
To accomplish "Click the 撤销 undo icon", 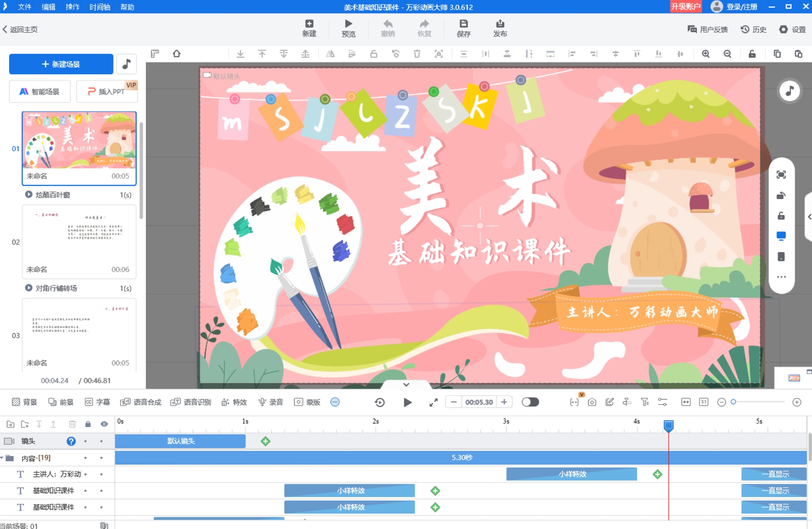I will coord(388,28).
